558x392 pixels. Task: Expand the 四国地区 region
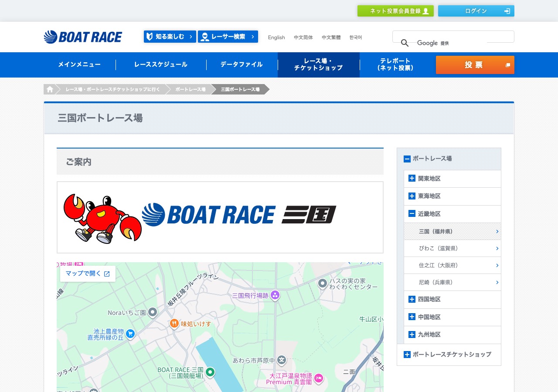pyautogui.click(x=412, y=299)
